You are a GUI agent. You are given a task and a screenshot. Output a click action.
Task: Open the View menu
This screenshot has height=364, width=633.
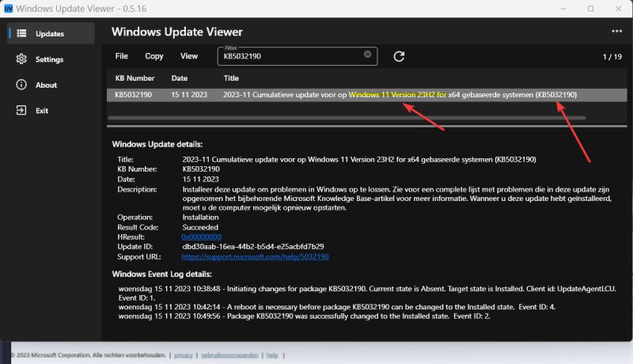tap(188, 56)
